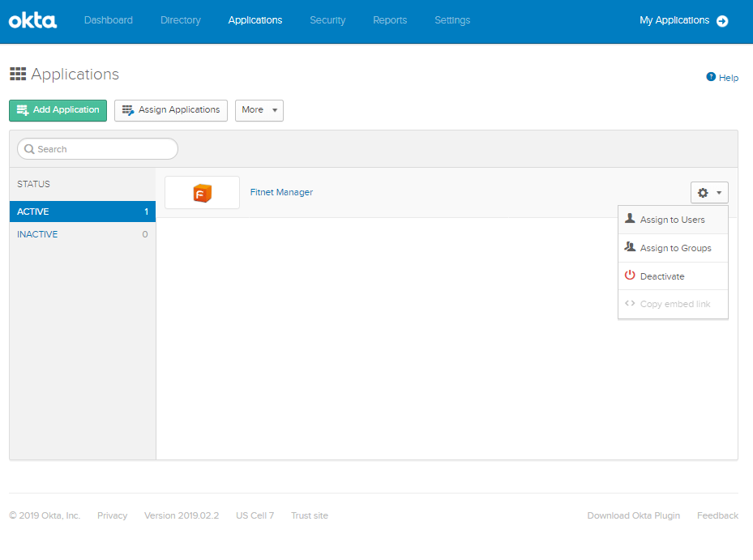
Task: Filter by INACTIVE status
Action: 37,234
